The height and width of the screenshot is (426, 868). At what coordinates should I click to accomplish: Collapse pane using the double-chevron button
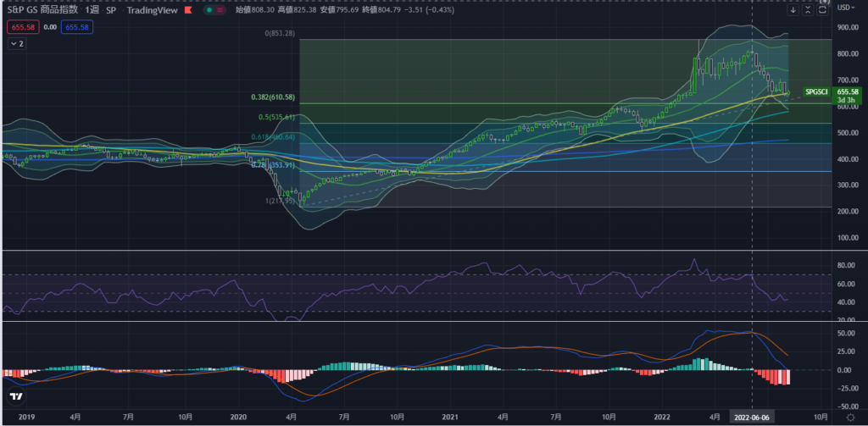click(x=808, y=10)
